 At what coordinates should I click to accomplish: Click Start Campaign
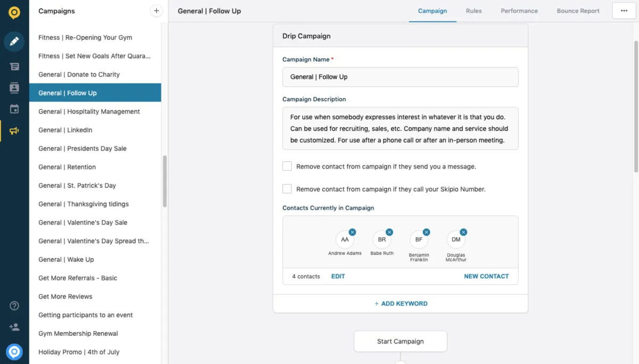point(400,341)
